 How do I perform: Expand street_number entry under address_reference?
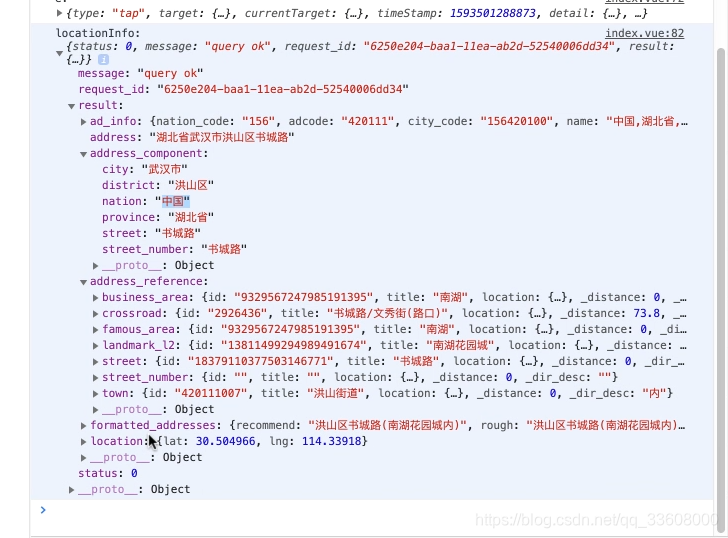(x=96, y=378)
